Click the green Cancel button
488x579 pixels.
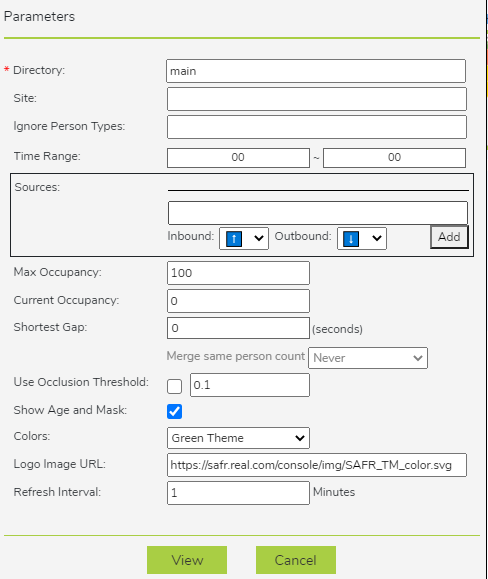296,560
